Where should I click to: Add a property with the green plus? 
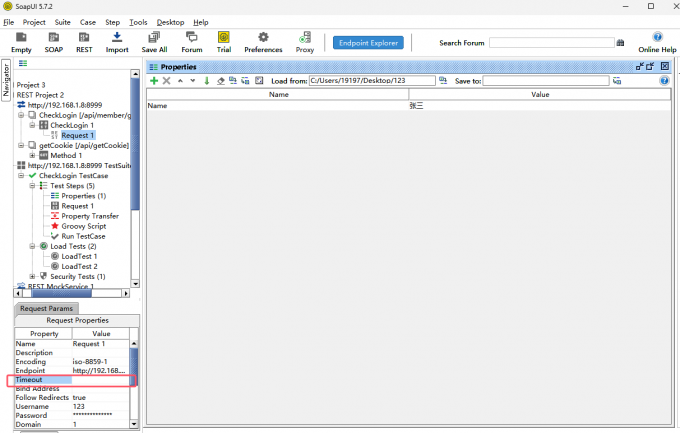pyautogui.click(x=154, y=81)
